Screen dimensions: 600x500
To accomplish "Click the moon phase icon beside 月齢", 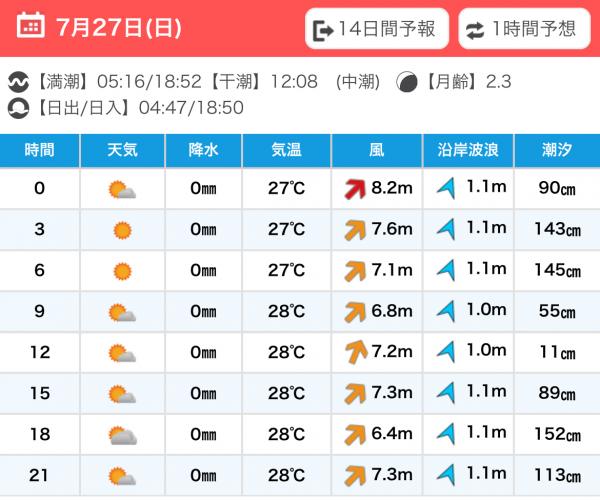I will (x=407, y=82).
